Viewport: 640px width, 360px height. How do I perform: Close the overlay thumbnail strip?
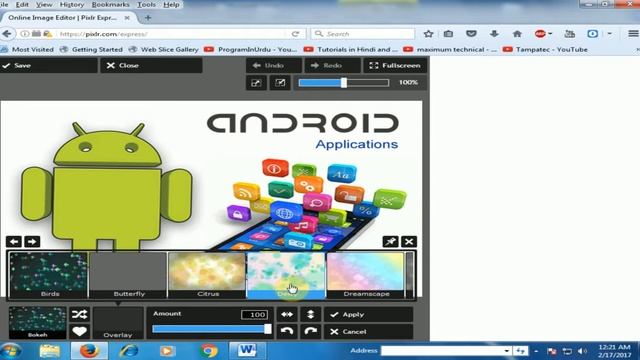point(409,242)
